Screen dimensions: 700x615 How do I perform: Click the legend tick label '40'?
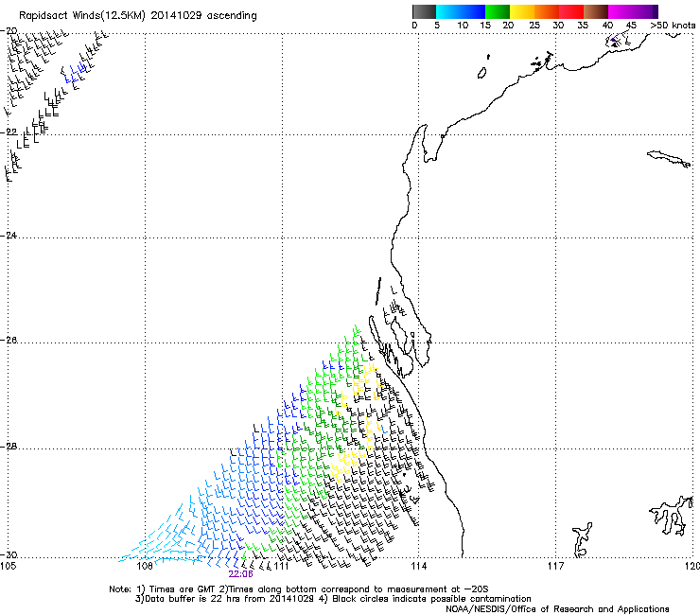(x=607, y=26)
